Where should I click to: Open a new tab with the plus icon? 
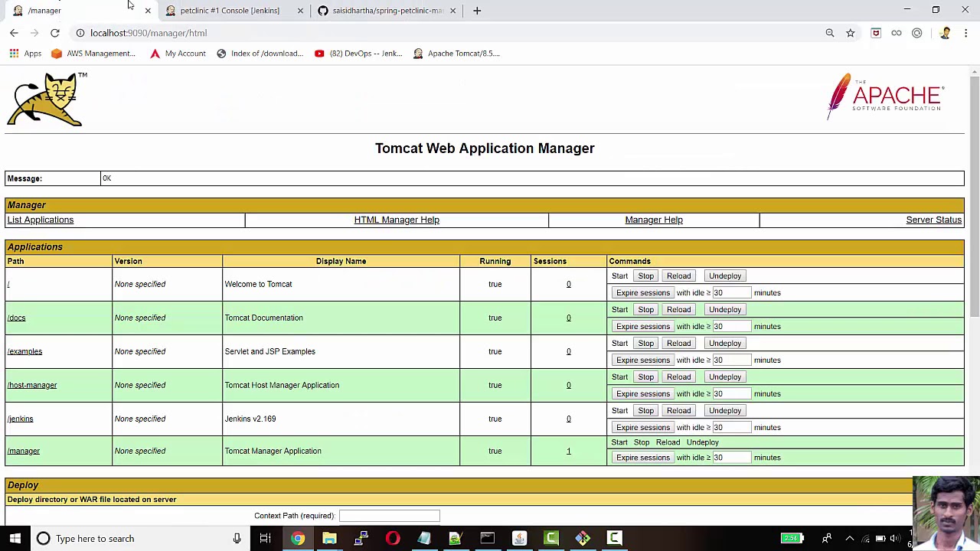pos(477,11)
